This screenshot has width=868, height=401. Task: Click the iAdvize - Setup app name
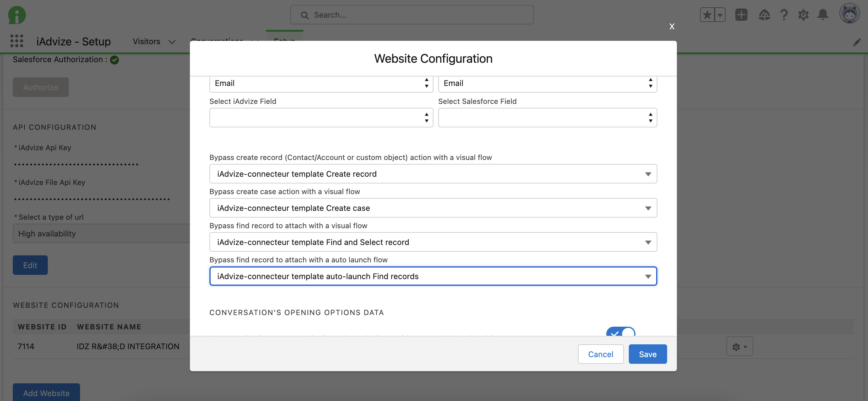(73, 41)
